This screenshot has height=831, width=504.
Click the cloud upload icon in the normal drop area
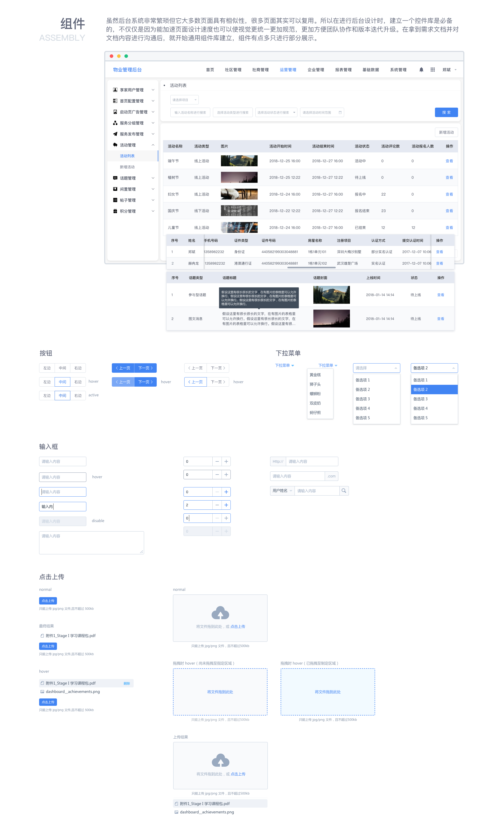pyautogui.click(x=220, y=613)
